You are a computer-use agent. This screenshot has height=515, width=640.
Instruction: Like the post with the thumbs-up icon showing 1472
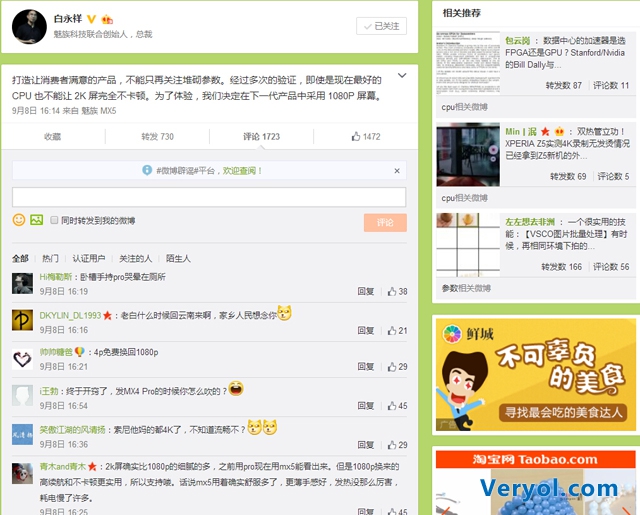click(366, 137)
